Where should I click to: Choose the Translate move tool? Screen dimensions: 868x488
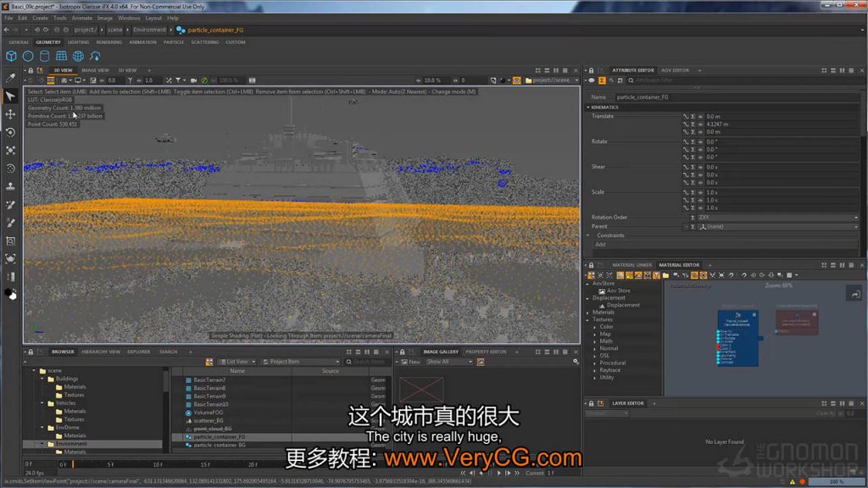(x=10, y=114)
